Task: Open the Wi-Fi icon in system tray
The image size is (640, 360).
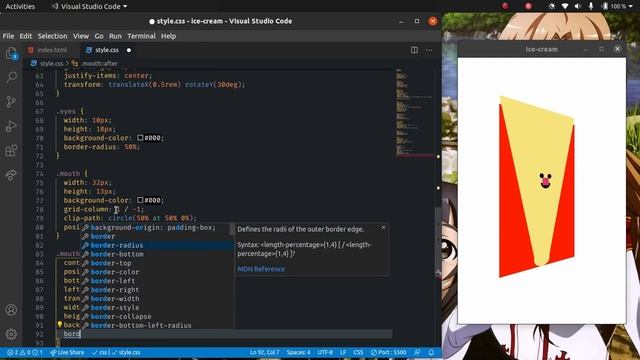Action: click(565, 6)
